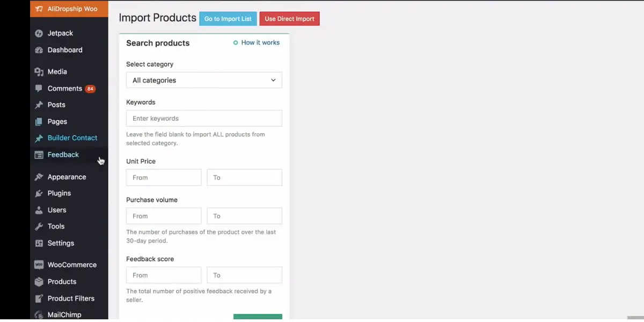Viewport: 644px width, 322px height.
Task: Click the Use Direct Import button
Action: [x=289, y=19]
